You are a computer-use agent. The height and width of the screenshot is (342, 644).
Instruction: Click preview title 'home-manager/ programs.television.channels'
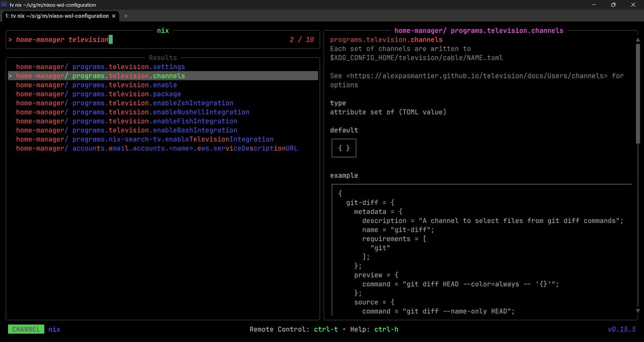point(479,31)
